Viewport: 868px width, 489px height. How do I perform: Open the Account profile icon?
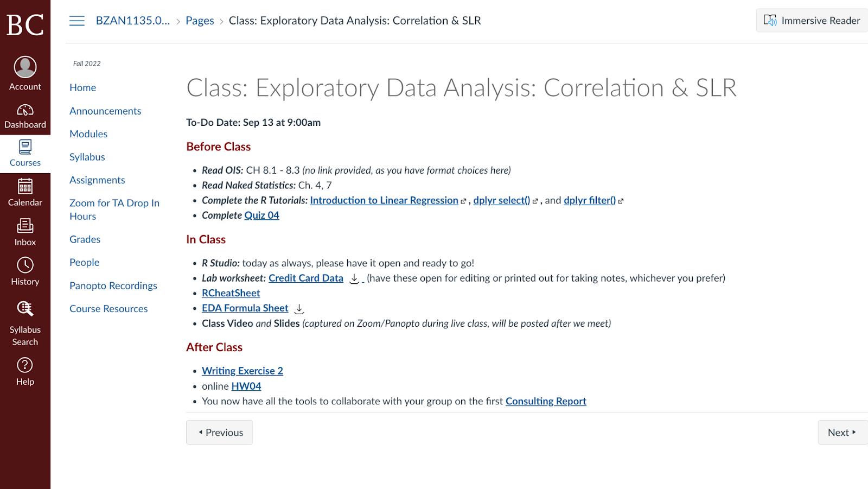(25, 67)
